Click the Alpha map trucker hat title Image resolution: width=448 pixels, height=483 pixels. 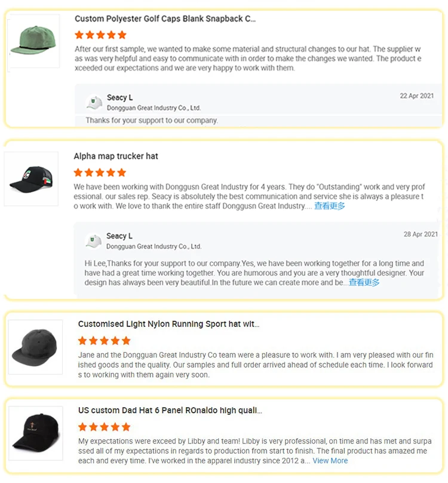[116, 156]
